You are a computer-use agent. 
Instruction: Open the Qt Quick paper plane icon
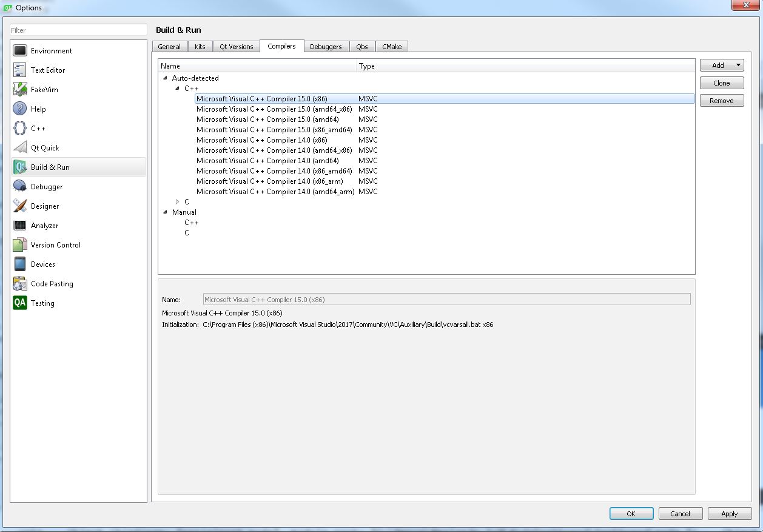(20, 148)
